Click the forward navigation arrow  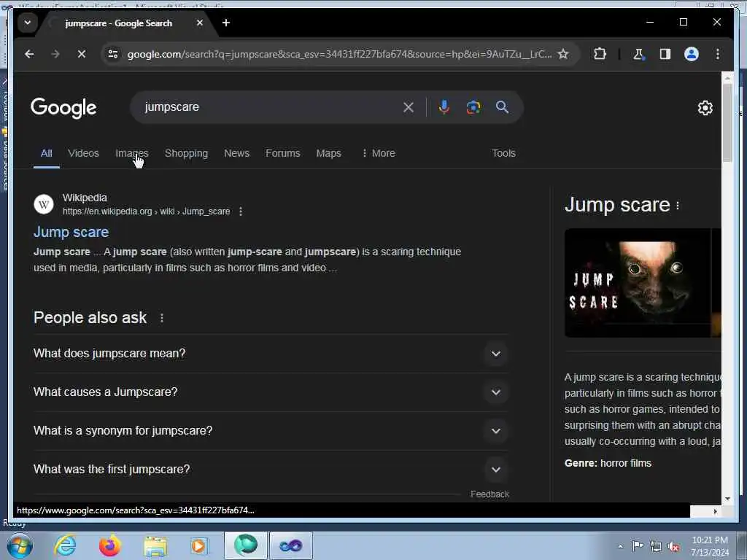pos(55,54)
